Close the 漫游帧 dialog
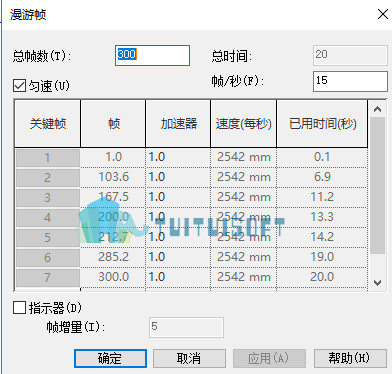Screen dimensions: 392x374 (x=383, y=14)
